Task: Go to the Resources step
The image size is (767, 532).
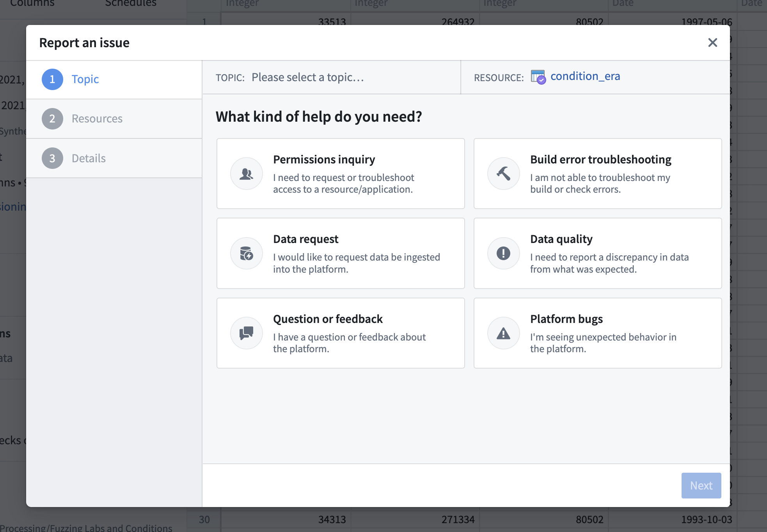Action: 97,119
